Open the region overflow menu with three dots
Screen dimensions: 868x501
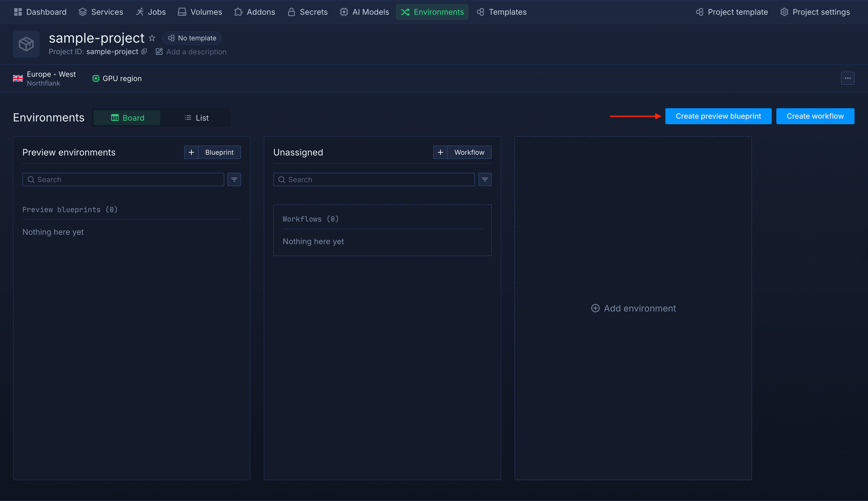coord(848,78)
